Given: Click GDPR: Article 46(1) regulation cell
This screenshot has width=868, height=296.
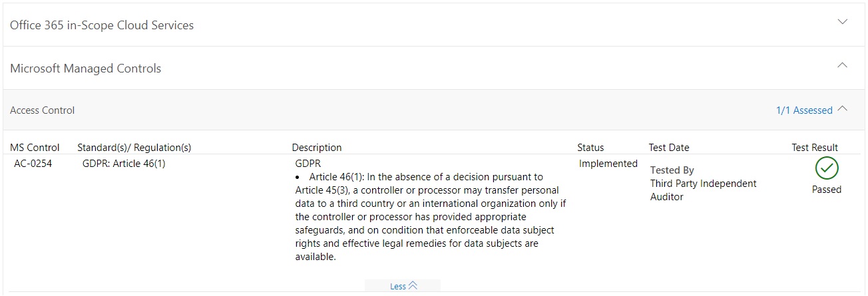Looking at the screenshot, I should [x=124, y=164].
